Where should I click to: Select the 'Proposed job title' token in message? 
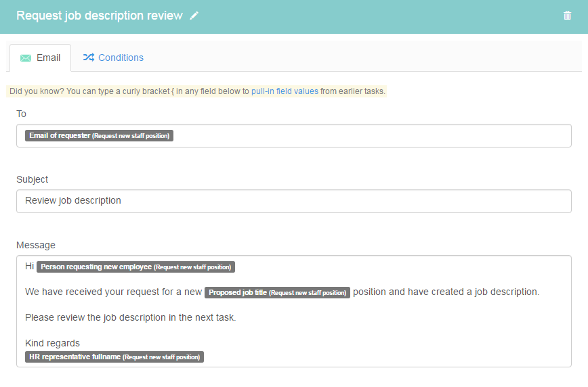pos(277,292)
